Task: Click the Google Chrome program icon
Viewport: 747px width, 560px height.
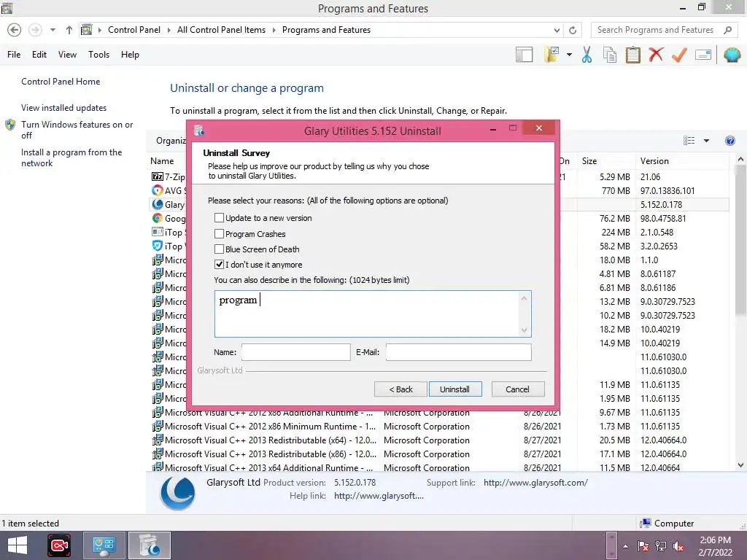Action: tap(158, 218)
